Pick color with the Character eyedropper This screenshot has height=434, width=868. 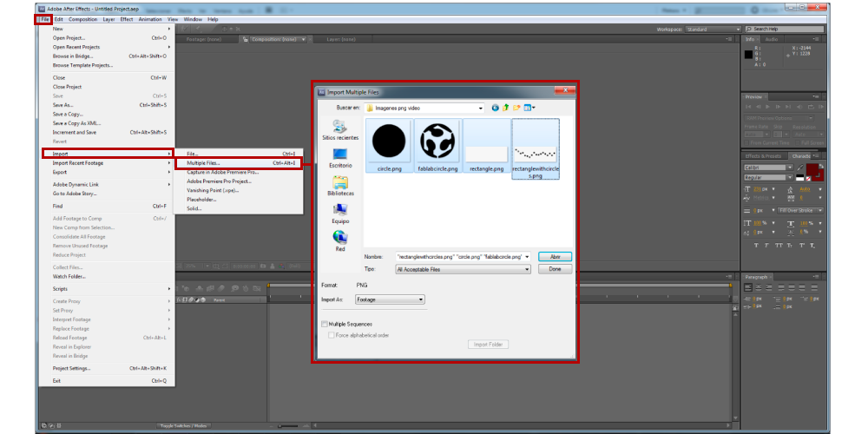point(800,168)
